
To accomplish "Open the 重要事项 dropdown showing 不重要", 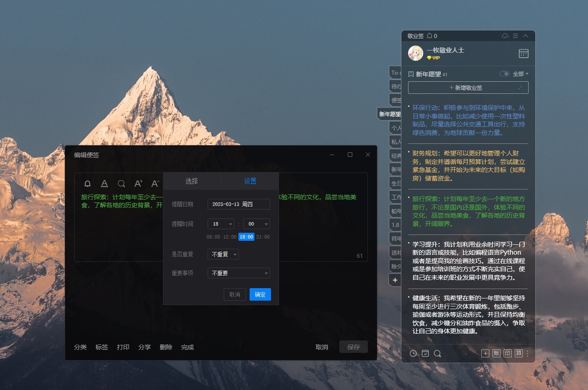I will click(239, 273).
